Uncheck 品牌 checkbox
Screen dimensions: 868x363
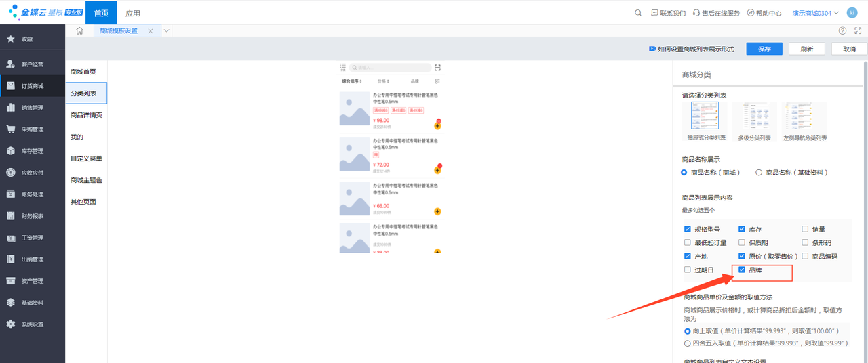pos(742,270)
